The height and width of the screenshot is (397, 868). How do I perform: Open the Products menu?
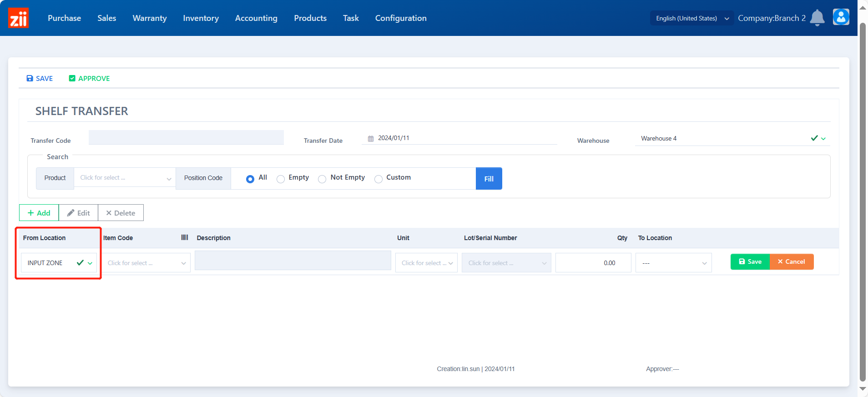coord(310,18)
